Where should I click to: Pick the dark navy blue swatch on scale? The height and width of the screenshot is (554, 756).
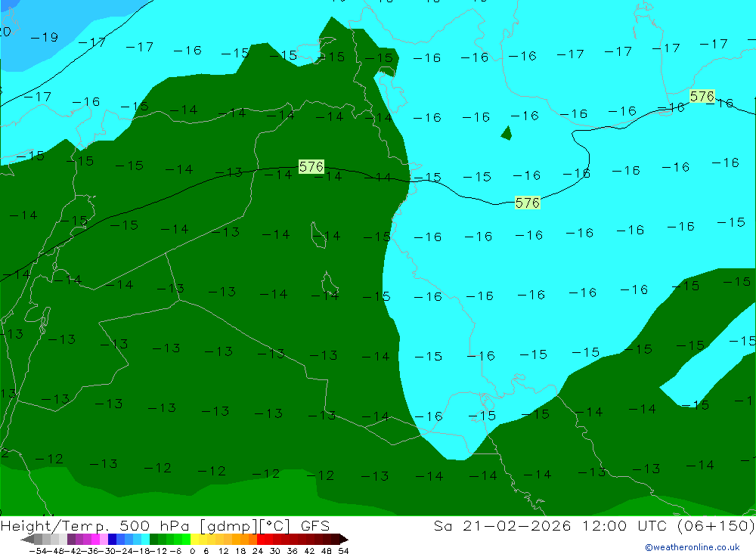(113, 540)
